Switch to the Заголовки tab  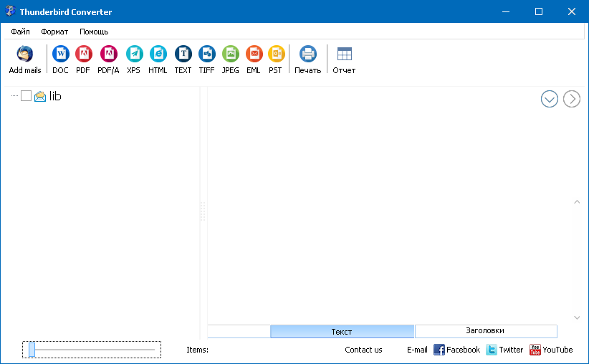(x=486, y=331)
